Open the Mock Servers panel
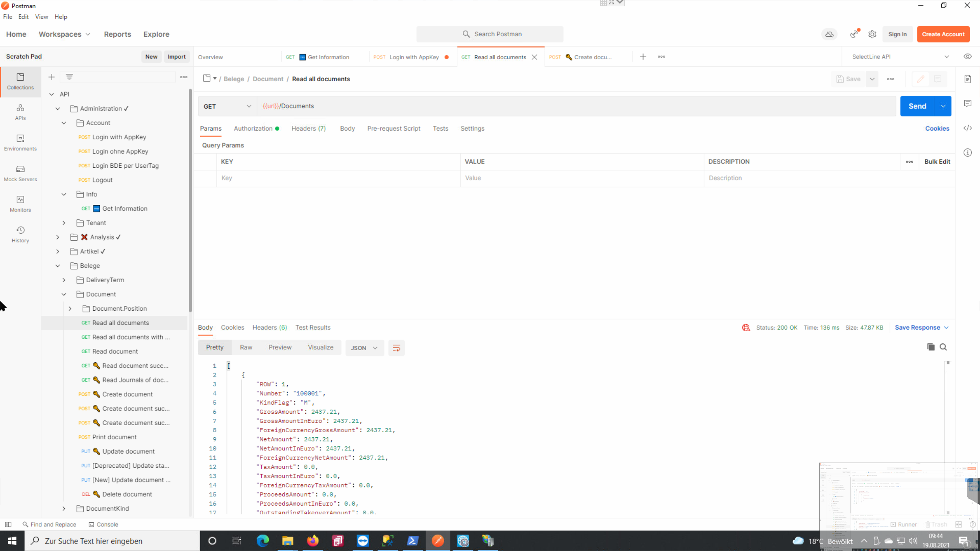Viewport: 980px width, 551px height. [20, 173]
